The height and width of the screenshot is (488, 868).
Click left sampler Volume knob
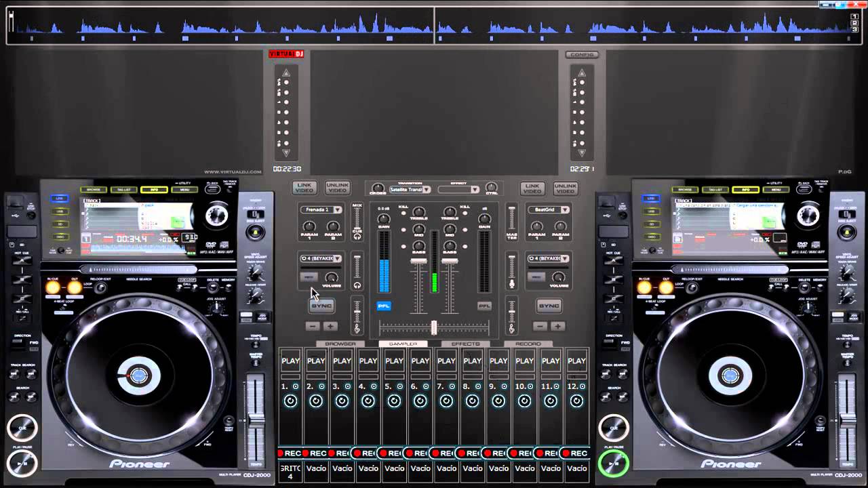click(331, 277)
